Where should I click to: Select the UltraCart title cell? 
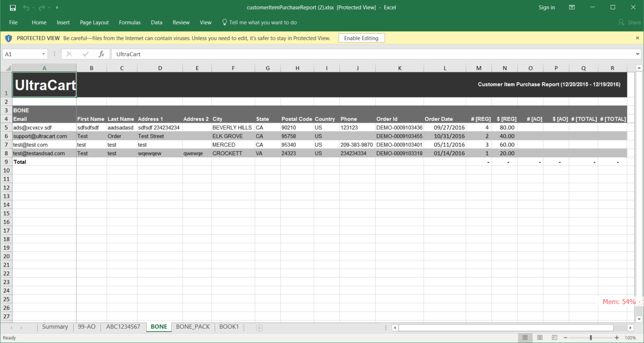tap(44, 85)
